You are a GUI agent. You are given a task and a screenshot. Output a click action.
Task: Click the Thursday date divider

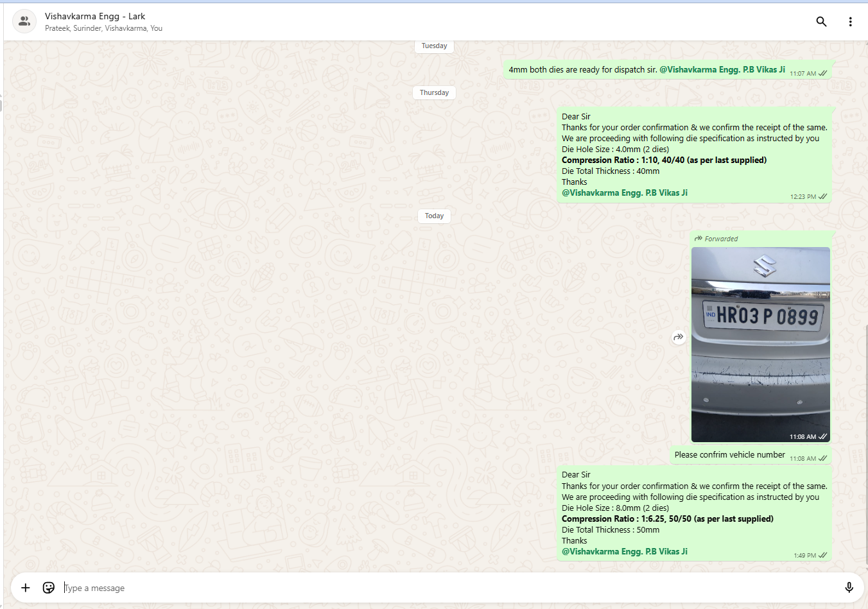434,92
